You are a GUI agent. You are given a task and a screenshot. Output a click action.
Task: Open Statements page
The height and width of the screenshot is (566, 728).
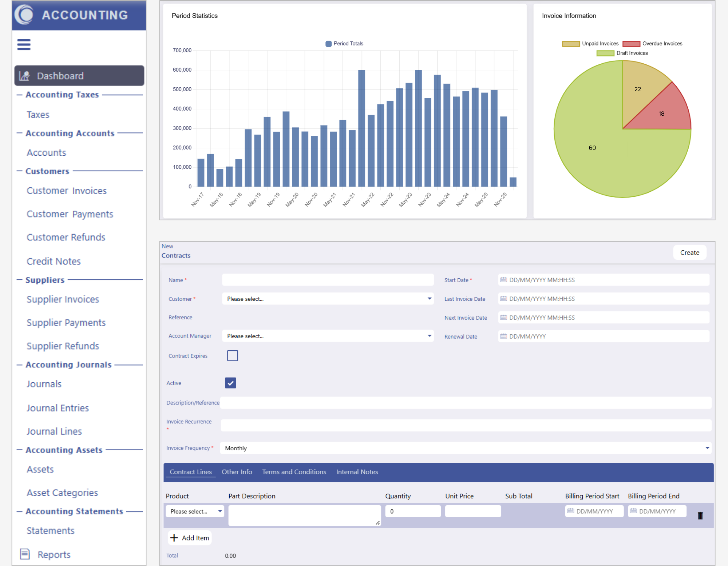coord(50,530)
